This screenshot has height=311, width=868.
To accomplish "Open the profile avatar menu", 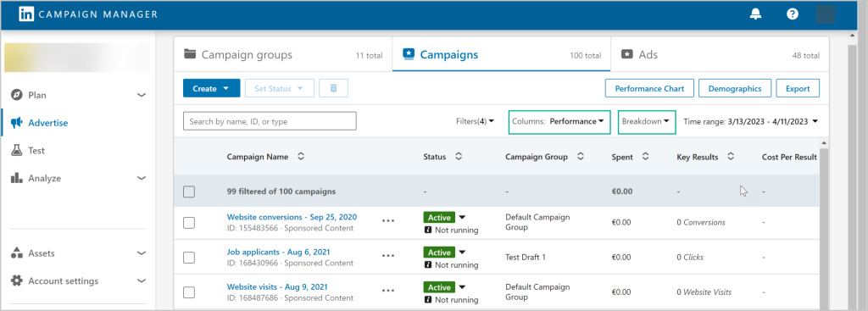I will coord(826,14).
